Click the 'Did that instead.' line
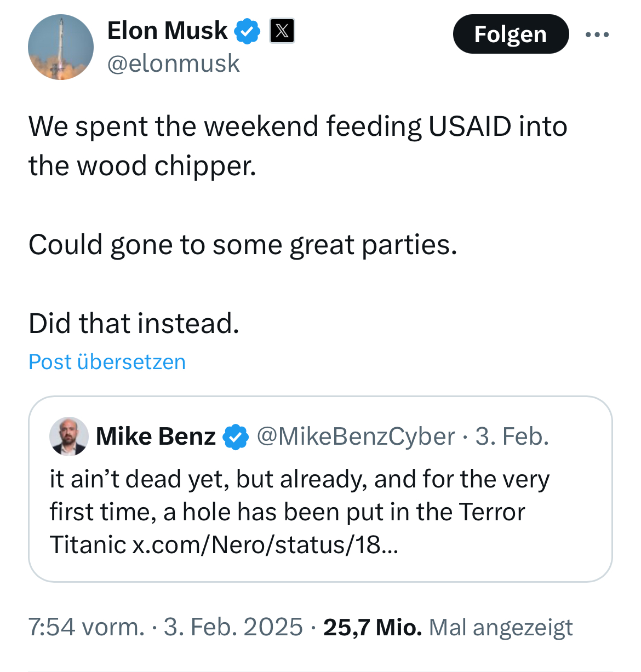641x672 pixels. (134, 323)
